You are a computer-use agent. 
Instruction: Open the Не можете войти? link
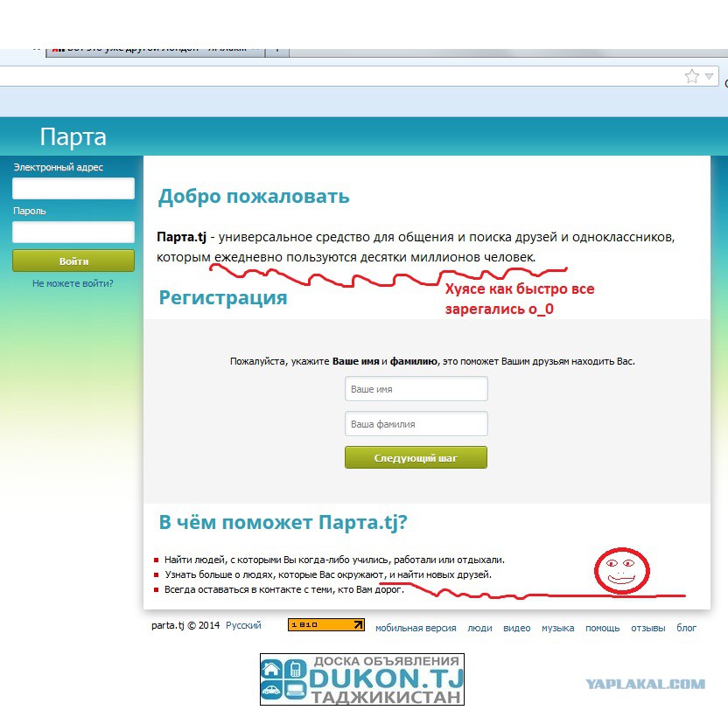coord(73,283)
